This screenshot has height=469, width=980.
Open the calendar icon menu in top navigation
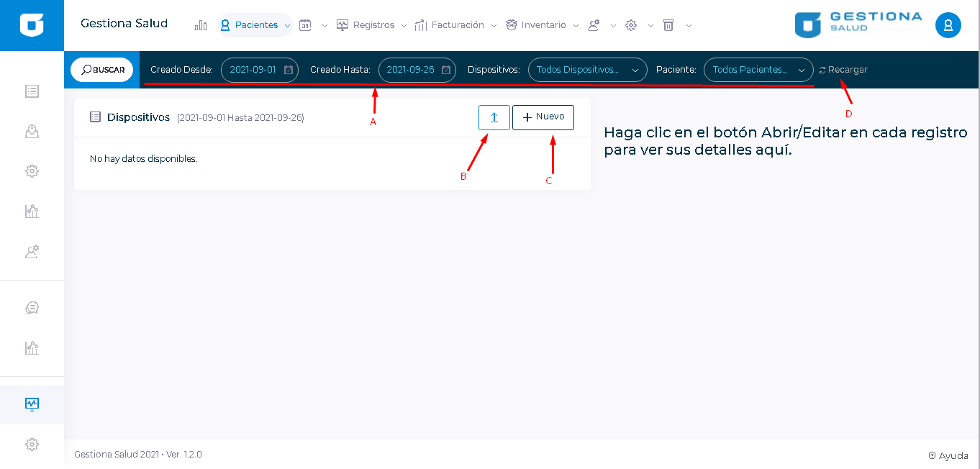tap(306, 25)
